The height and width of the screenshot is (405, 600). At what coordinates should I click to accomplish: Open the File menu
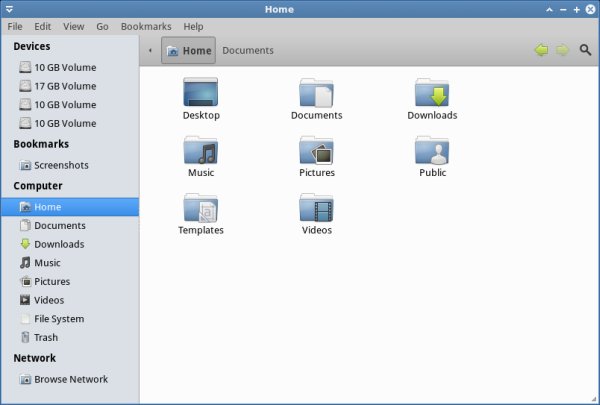(x=15, y=26)
